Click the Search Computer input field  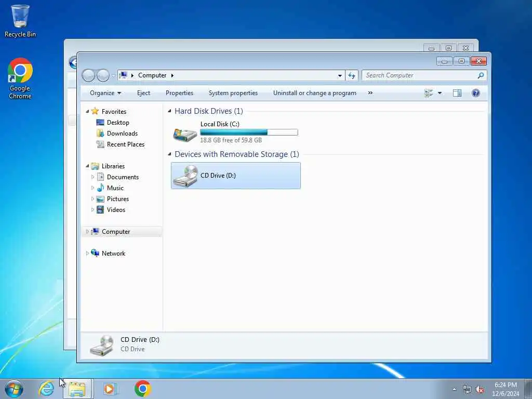click(x=420, y=75)
